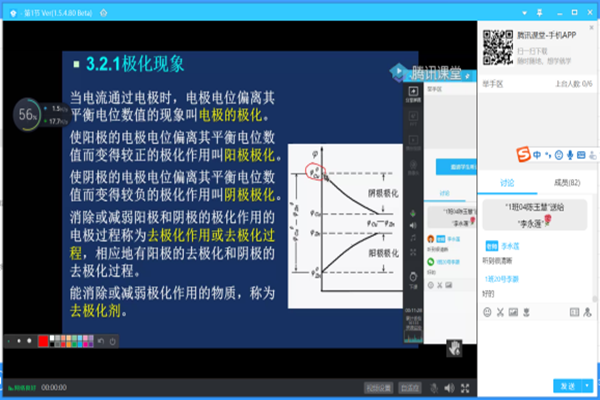Expand send options arrow beside 发送
600x400 pixels.
589,385
